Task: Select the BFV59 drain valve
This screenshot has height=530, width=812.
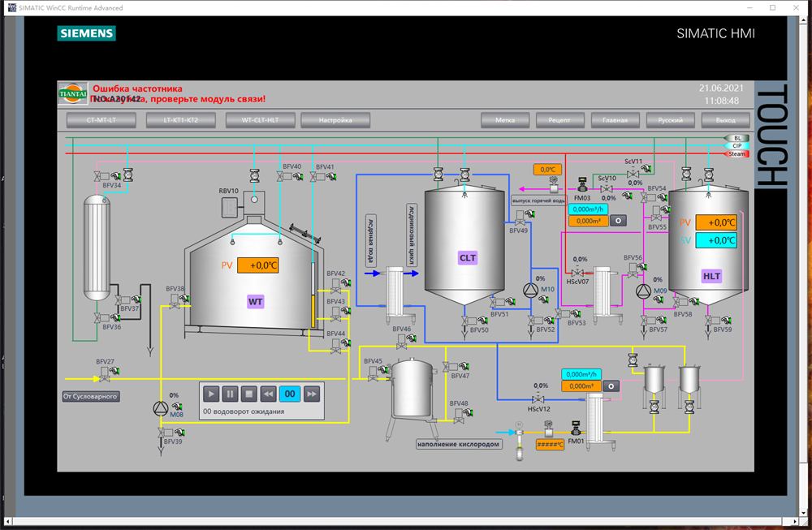Action: click(713, 321)
